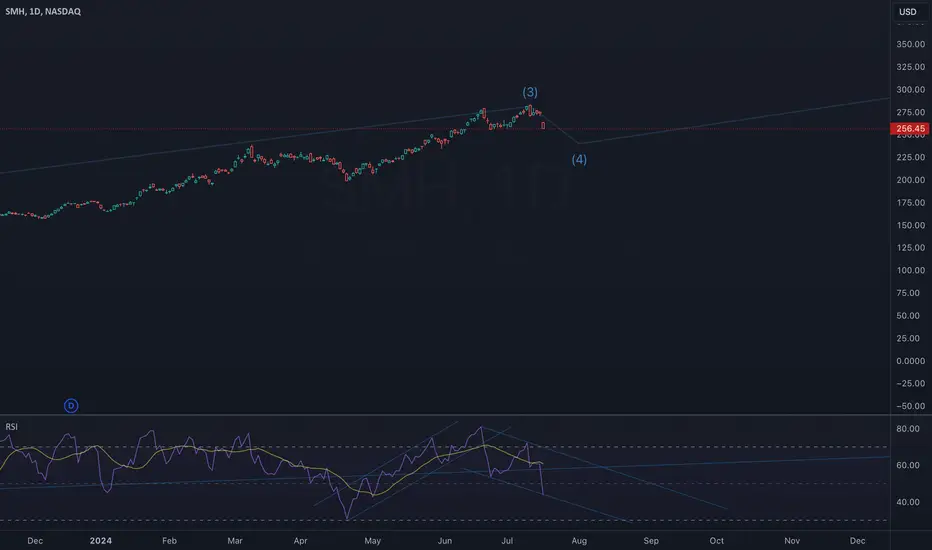932x550 pixels.
Task: Click the 2024 year label on time axis
Action: [100, 540]
